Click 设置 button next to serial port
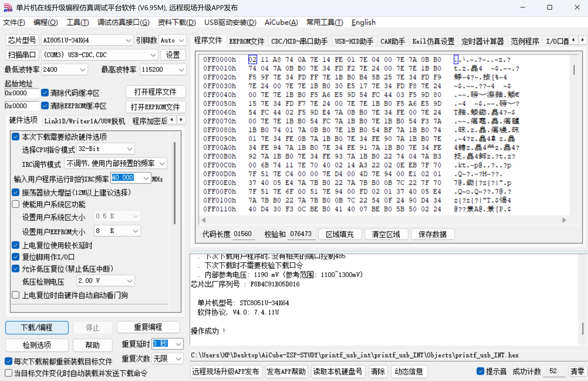 point(173,55)
